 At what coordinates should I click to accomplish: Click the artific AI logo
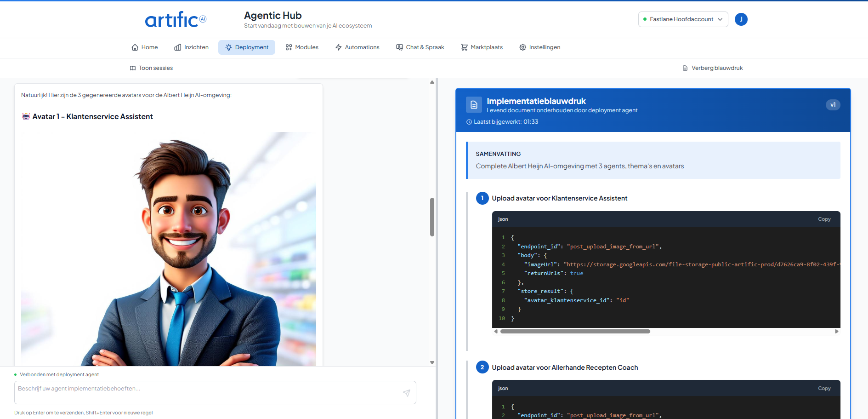tap(176, 19)
